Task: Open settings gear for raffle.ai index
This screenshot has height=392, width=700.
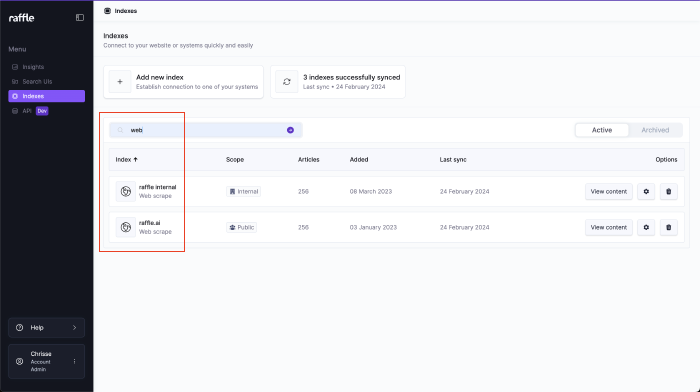Action: [x=646, y=227]
